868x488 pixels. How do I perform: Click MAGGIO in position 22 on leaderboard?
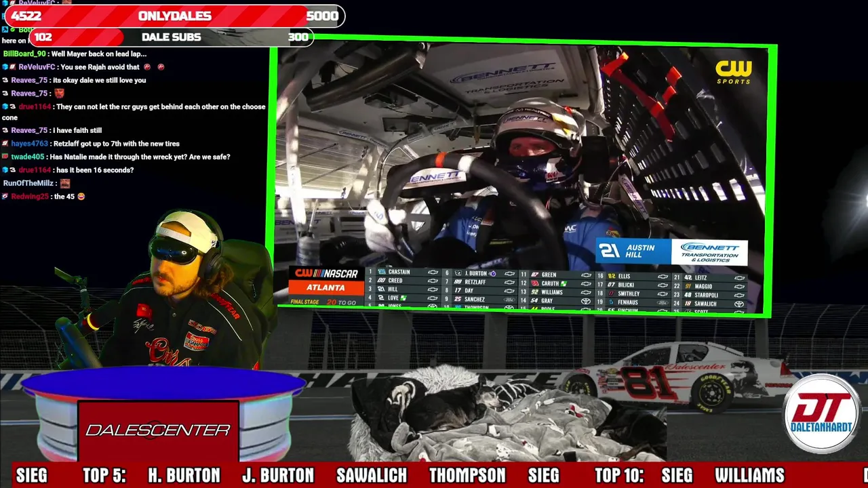tap(703, 287)
